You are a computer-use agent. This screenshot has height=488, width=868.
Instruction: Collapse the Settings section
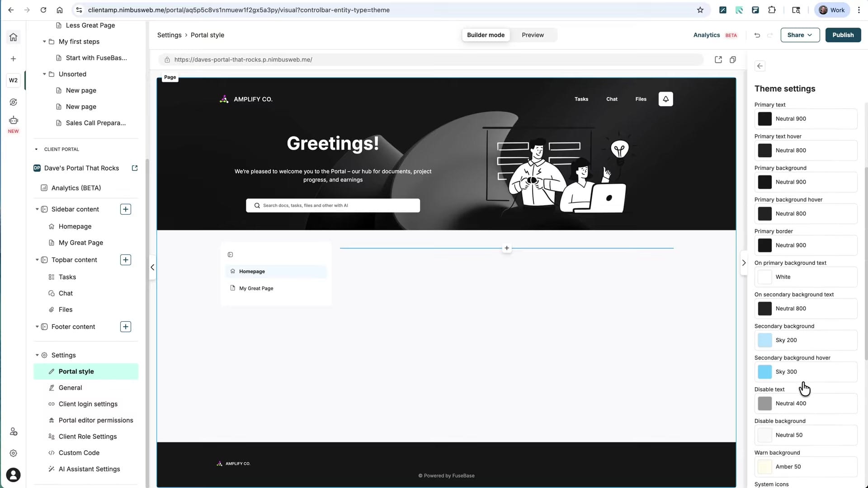[x=37, y=355]
